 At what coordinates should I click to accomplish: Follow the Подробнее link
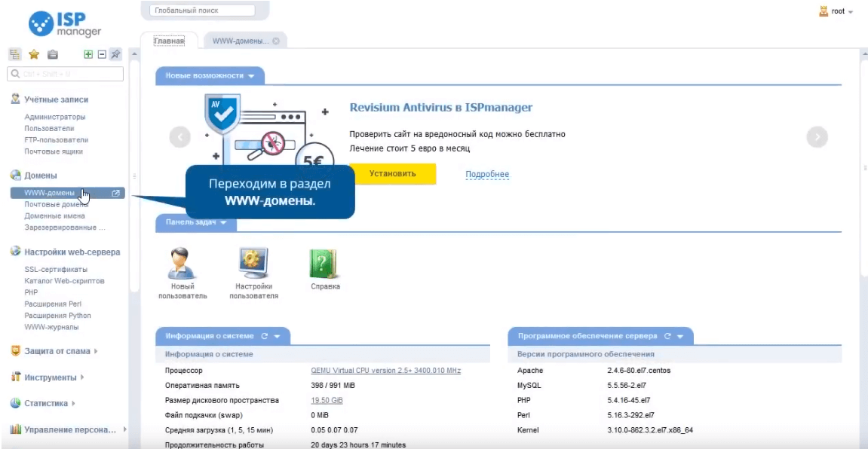pos(487,174)
